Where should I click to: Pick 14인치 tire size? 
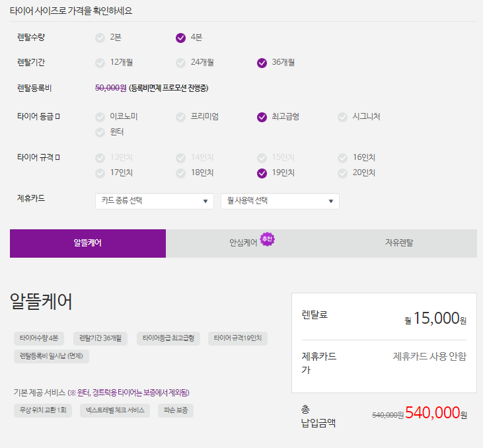[x=195, y=158]
